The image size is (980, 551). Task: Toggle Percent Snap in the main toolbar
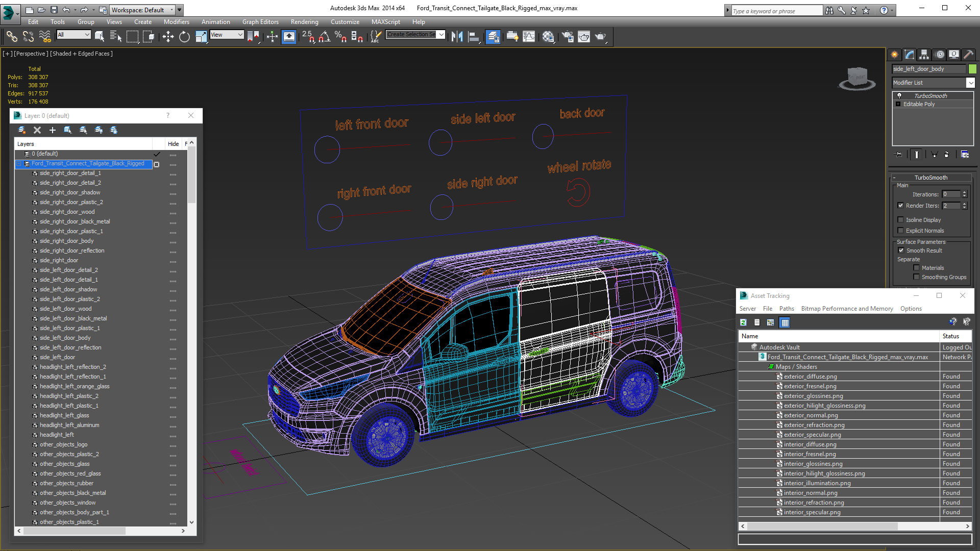coord(340,36)
